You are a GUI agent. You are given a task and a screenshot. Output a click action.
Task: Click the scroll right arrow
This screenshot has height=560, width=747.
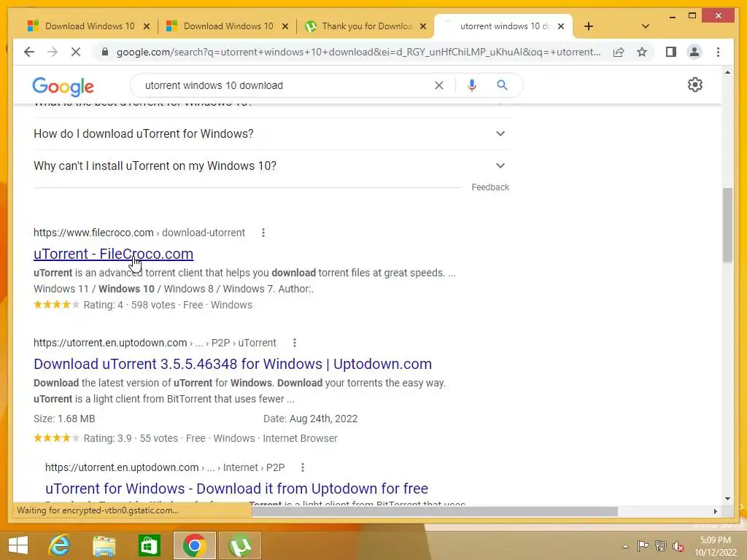pyautogui.click(x=715, y=511)
